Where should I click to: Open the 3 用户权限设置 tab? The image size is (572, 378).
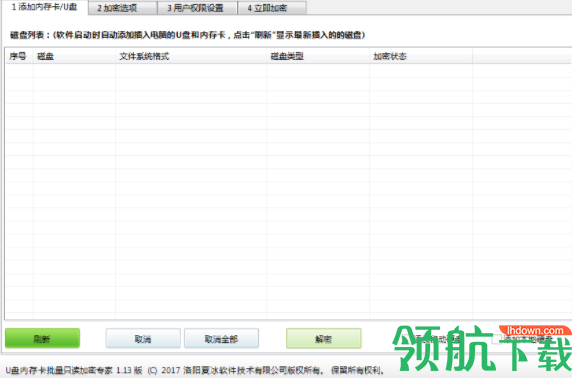tap(197, 8)
